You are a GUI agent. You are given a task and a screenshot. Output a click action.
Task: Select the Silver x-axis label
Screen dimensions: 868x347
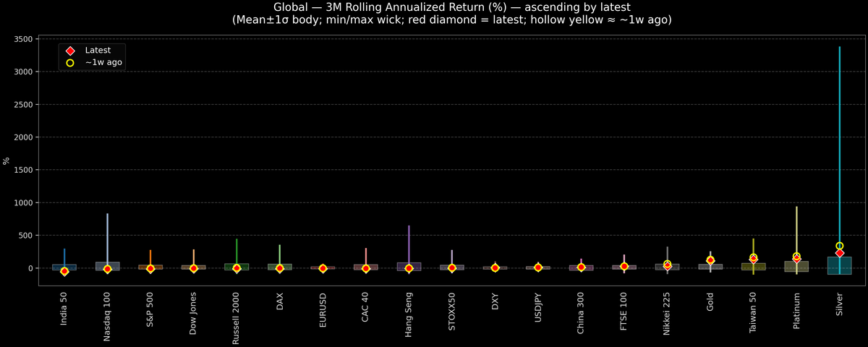point(839,309)
